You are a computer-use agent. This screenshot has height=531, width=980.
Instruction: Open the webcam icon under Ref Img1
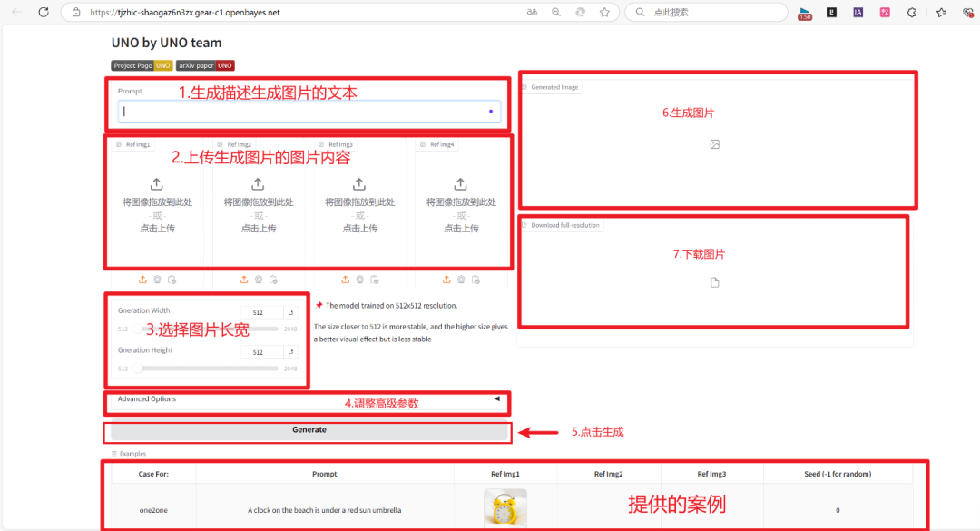point(156,280)
